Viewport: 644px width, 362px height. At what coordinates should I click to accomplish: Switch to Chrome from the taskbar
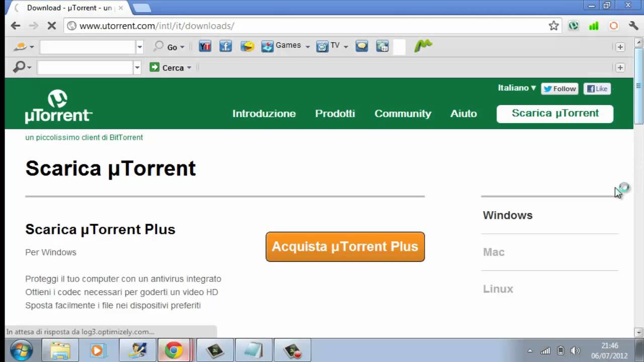[x=174, y=350]
